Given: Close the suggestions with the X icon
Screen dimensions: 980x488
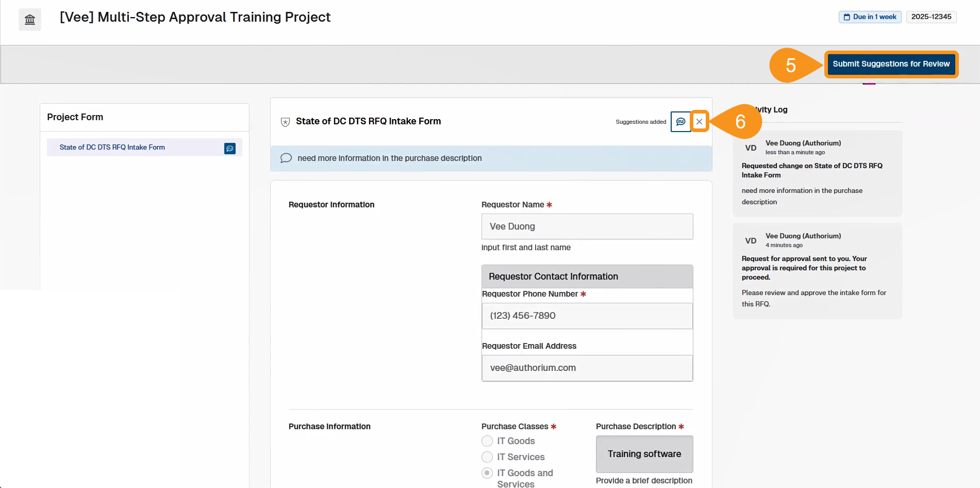Looking at the screenshot, I should tap(699, 122).
